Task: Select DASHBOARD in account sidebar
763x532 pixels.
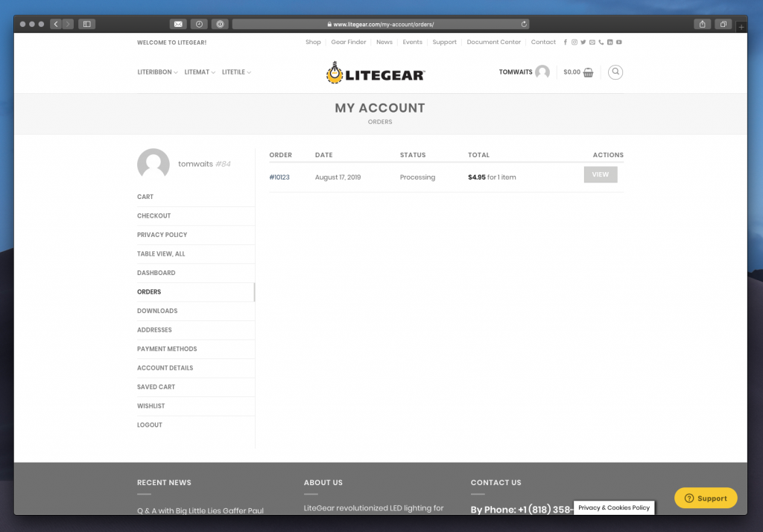Action: [x=195, y=273]
